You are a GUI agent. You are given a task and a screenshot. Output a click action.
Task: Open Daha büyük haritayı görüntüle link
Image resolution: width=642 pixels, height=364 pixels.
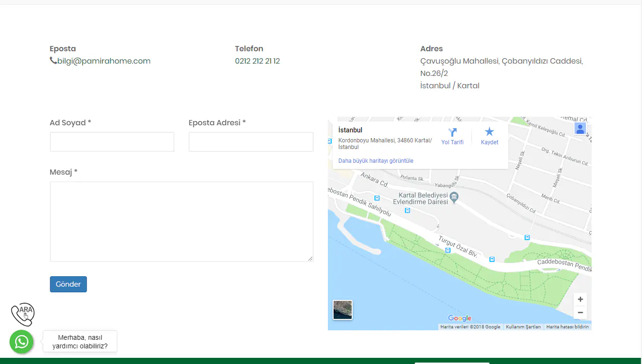376,161
